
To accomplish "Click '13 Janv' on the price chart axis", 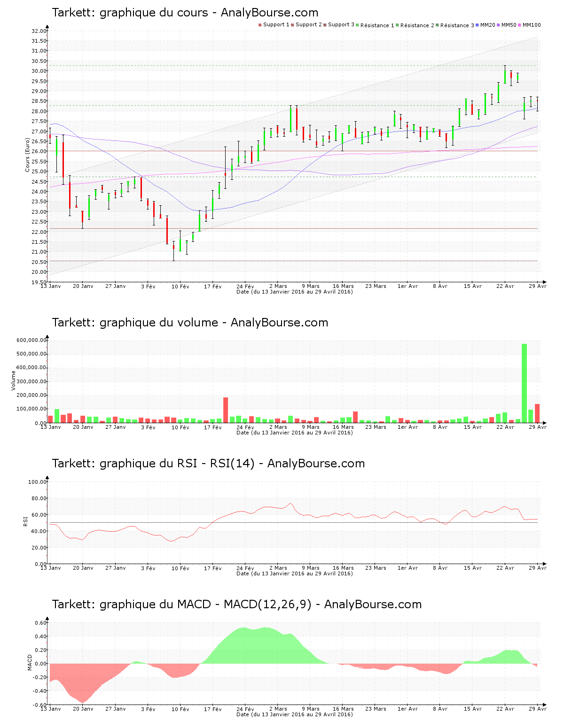I will 51,286.
